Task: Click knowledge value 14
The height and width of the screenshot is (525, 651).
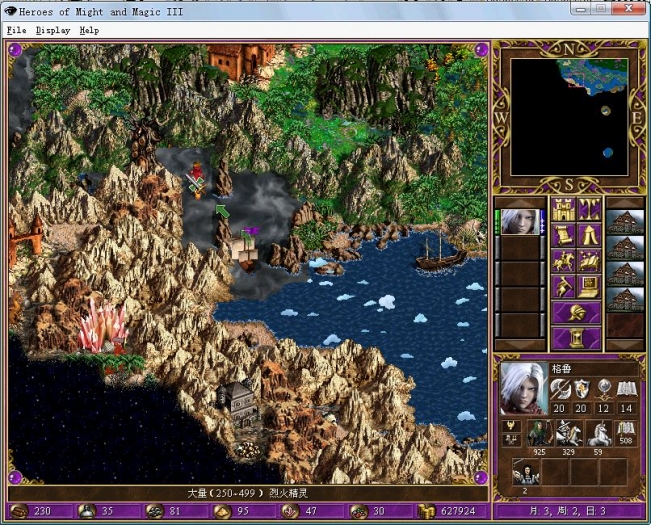Action: point(626,408)
